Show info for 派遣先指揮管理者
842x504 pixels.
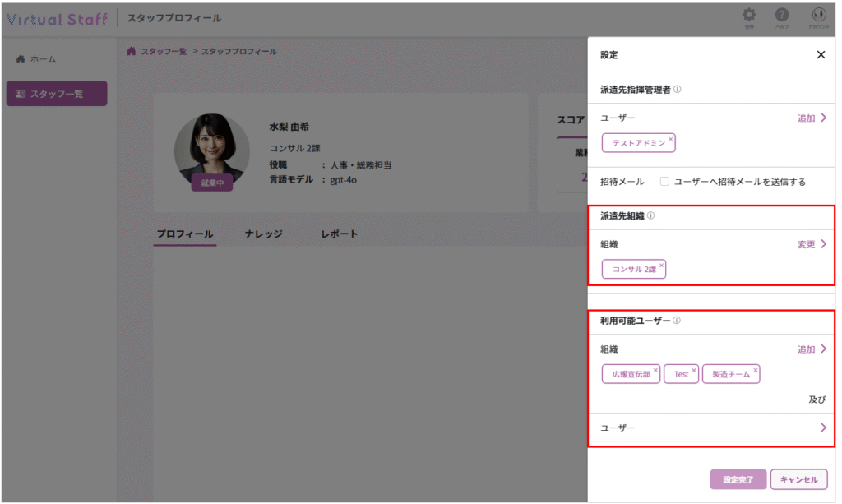click(x=678, y=90)
